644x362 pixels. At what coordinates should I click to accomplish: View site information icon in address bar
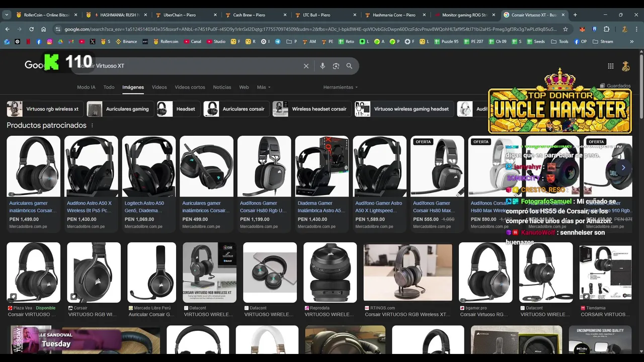(x=57, y=29)
